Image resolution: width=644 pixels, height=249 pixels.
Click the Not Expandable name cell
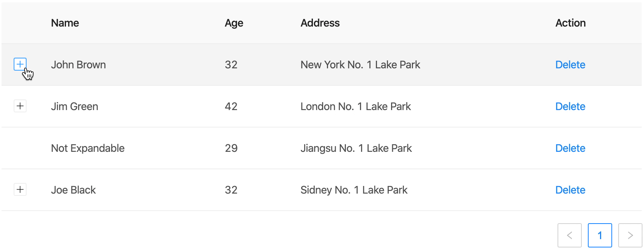88,148
